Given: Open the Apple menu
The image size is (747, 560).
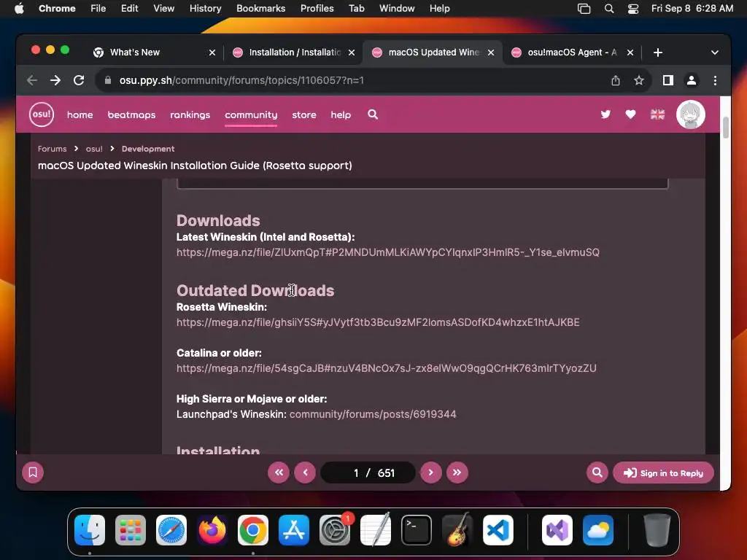Looking at the screenshot, I should [19, 9].
